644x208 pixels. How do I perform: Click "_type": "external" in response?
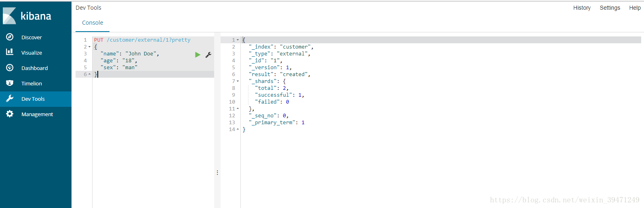click(279, 54)
